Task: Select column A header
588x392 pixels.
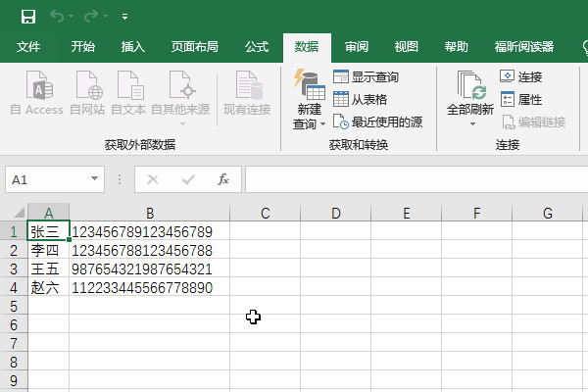Action: tap(48, 213)
